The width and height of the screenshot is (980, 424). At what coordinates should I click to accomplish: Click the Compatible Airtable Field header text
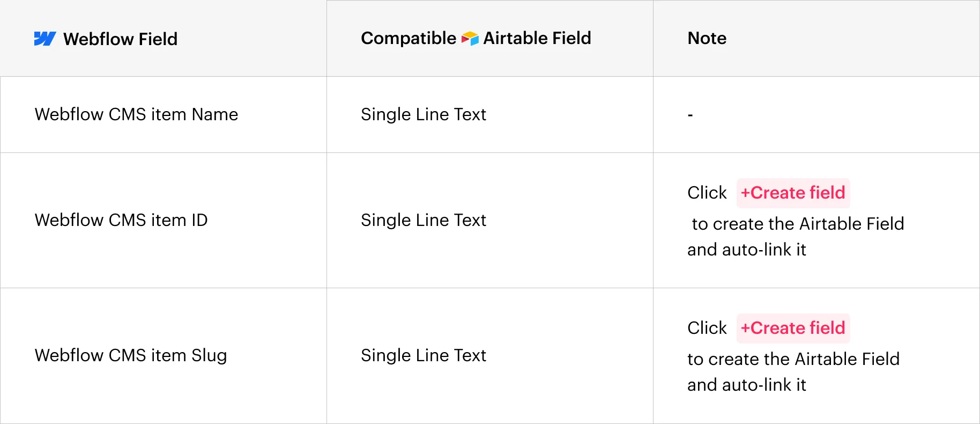click(476, 39)
